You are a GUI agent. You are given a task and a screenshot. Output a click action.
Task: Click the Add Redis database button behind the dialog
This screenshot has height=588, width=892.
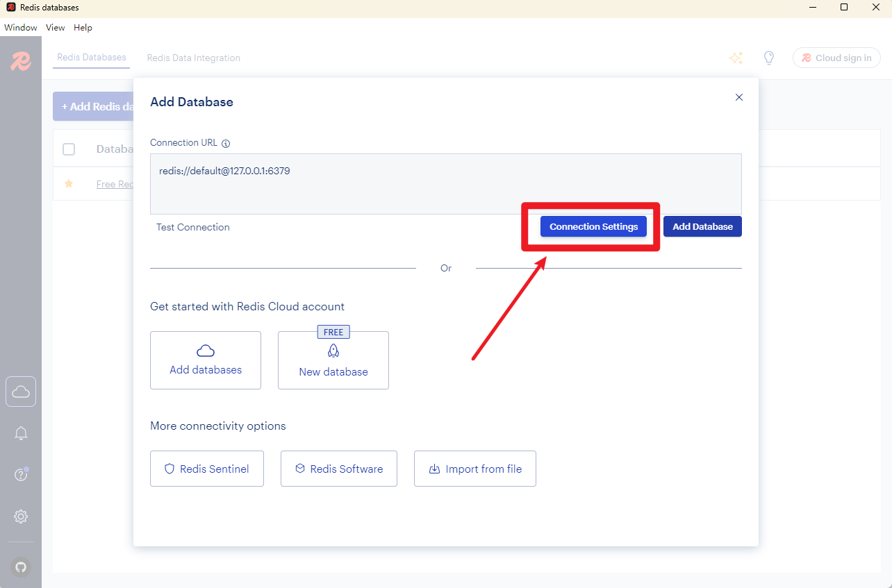(x=93, y=106)
